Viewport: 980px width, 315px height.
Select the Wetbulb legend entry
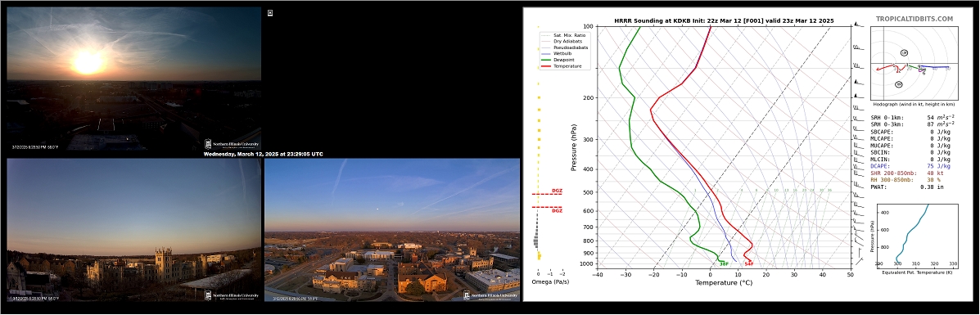(558, 53)
